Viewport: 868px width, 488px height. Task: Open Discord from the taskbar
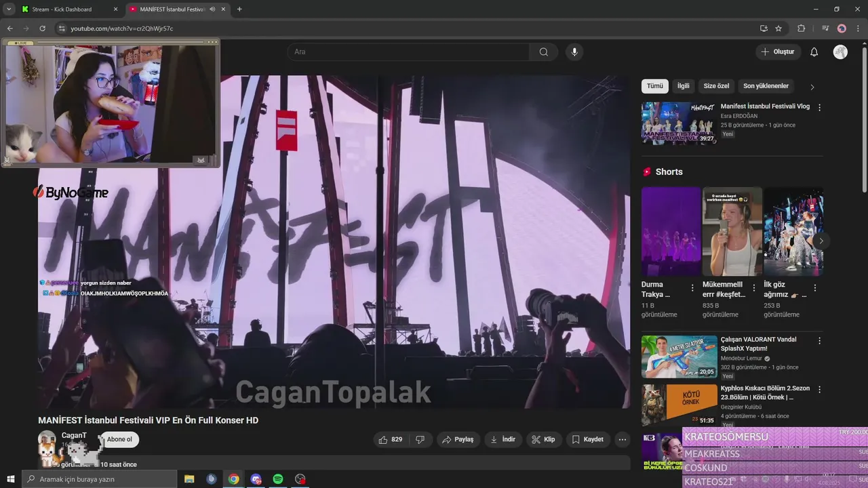pyautogui.click(x=256, y=479)
